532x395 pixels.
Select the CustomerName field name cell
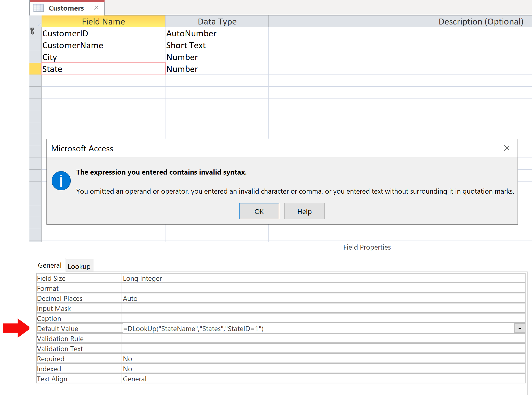[103, 45]
